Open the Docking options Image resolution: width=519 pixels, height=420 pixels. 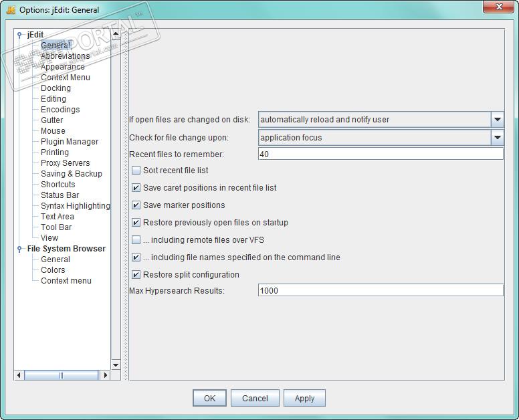pos(56,88)
